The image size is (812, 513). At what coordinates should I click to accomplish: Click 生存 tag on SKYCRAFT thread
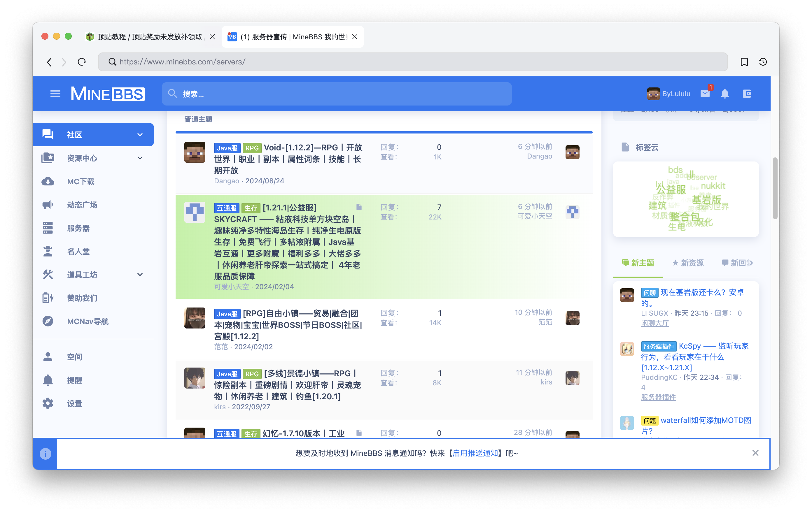coord(251,208)
